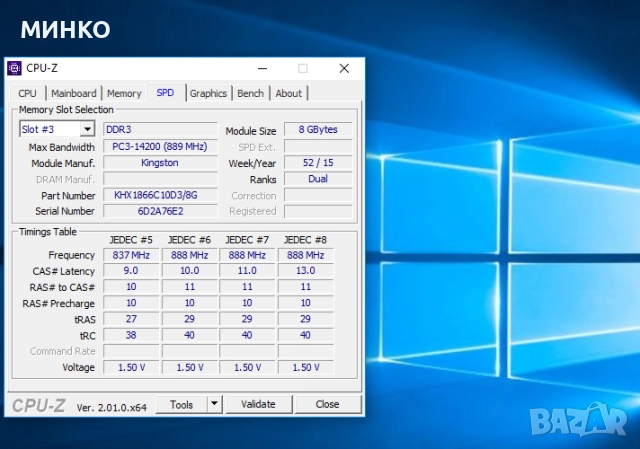Go to the Bench tab
The width and height of the screenshot is (640, 449).
[x=251, y=93]
